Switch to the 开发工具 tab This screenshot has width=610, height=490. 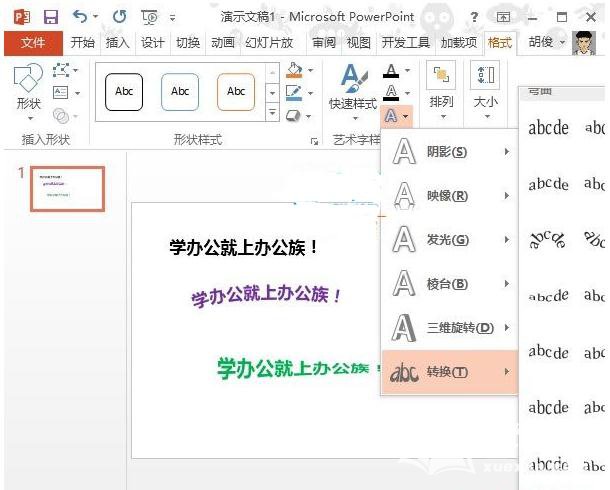coord(406,42)
